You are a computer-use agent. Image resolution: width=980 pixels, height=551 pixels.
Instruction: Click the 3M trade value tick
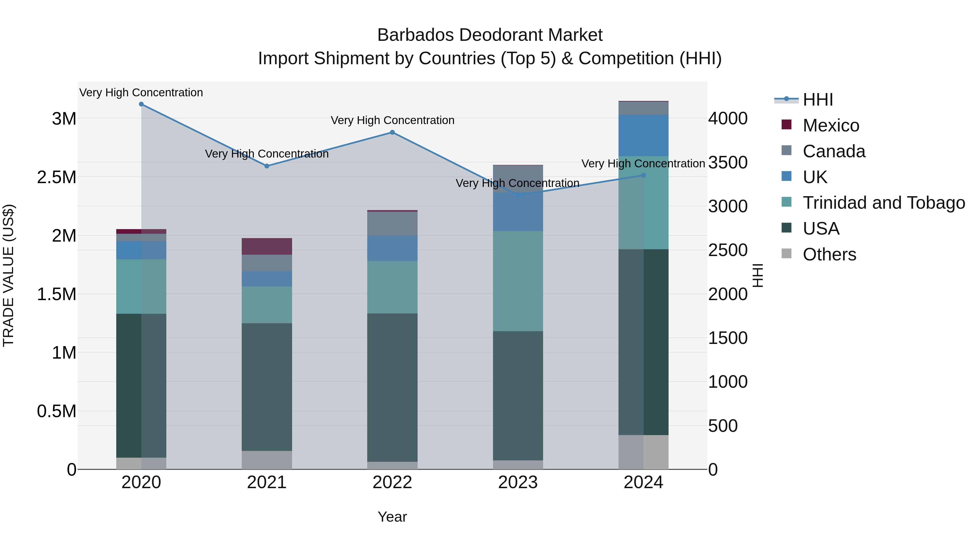[x=64, y=119]
